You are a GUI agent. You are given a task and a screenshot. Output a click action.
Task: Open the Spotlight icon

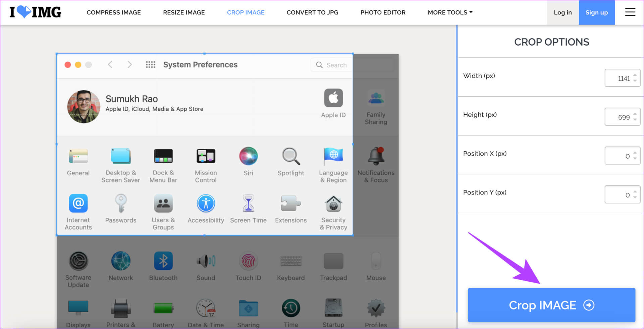point(291,156)
